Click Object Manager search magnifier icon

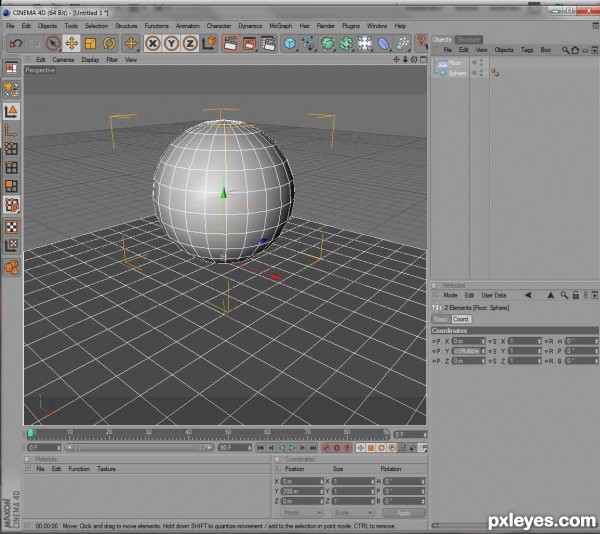tap(565, 50)
